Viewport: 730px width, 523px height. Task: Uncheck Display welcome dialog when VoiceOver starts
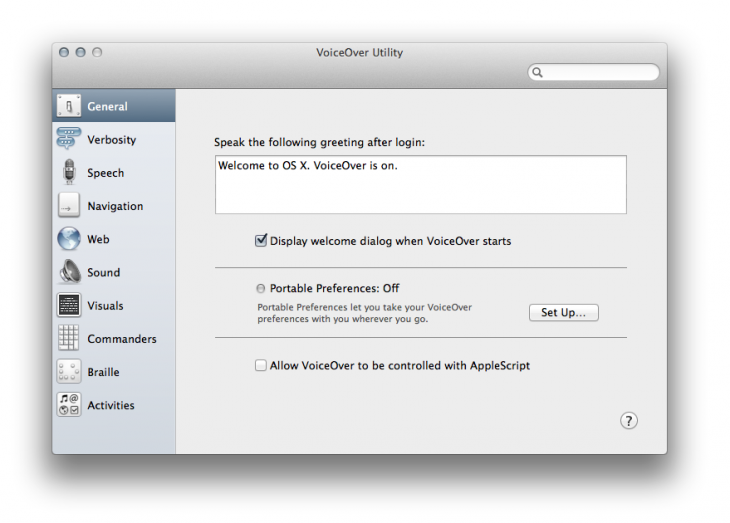pos(261,240)
